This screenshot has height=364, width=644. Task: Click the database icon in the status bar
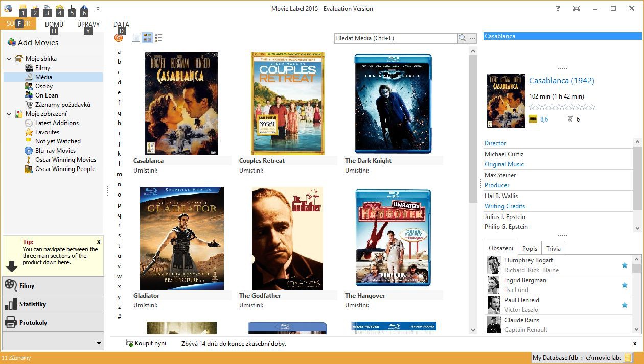pos(628,358)
